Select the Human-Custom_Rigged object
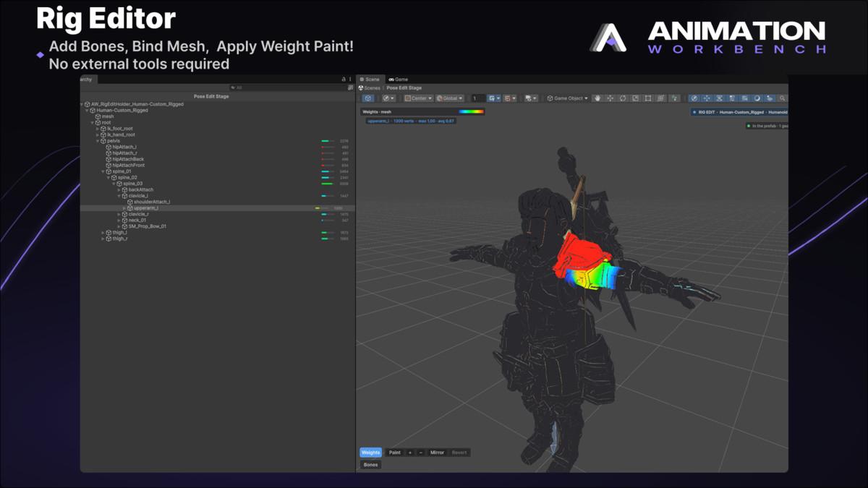868x488 pixels. click(122, 111)
